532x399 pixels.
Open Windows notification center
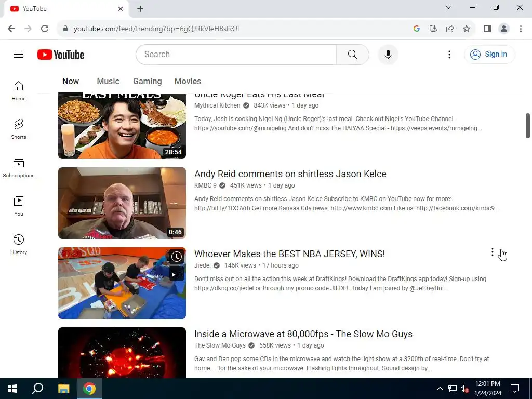pyautogui.click(x=515, y=389)
